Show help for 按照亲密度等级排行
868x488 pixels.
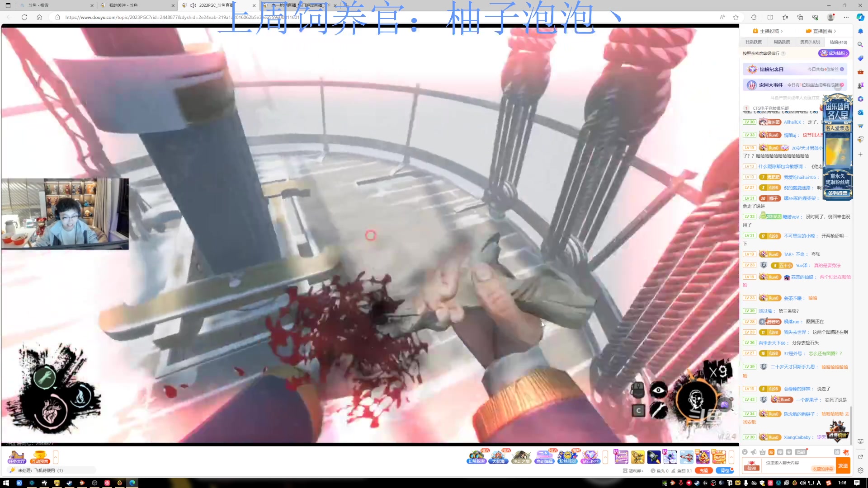[x=783, y=53]
